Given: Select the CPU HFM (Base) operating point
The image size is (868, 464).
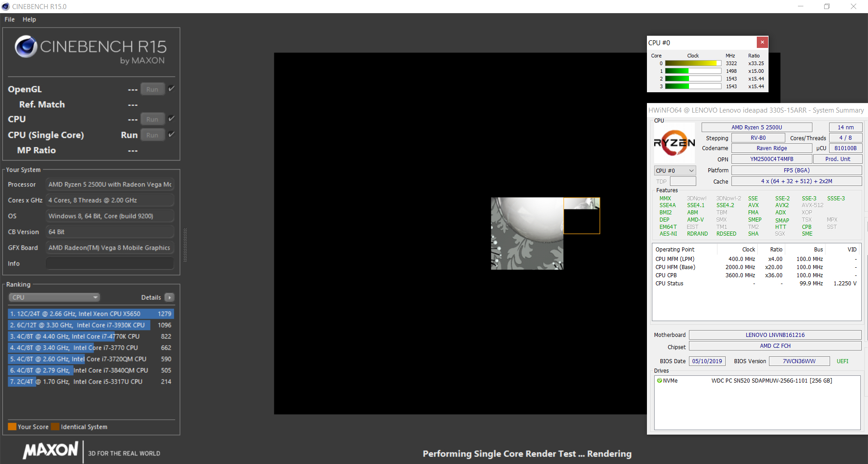Looking at the screenshot, I should [x=756, y=267].
